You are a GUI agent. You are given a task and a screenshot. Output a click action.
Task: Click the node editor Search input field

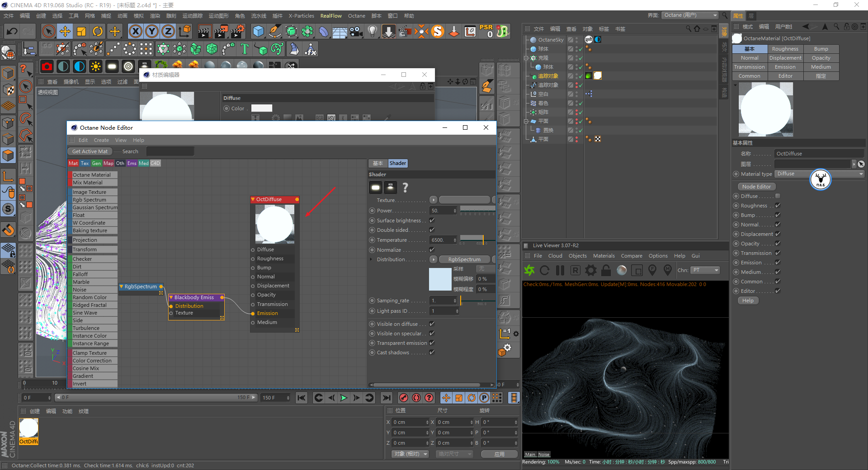[170, 151]
